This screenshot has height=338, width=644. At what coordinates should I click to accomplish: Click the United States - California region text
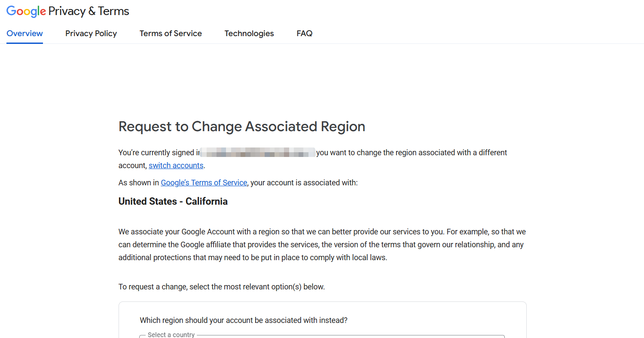173,201
